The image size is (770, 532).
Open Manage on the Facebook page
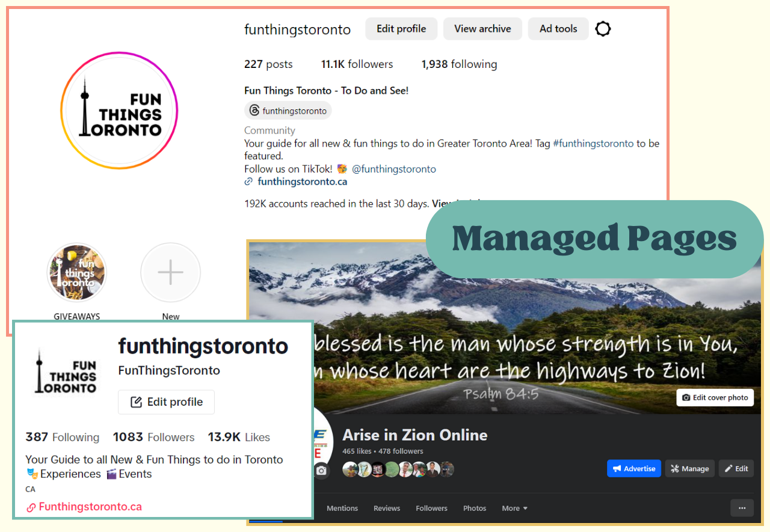[689, 469]
